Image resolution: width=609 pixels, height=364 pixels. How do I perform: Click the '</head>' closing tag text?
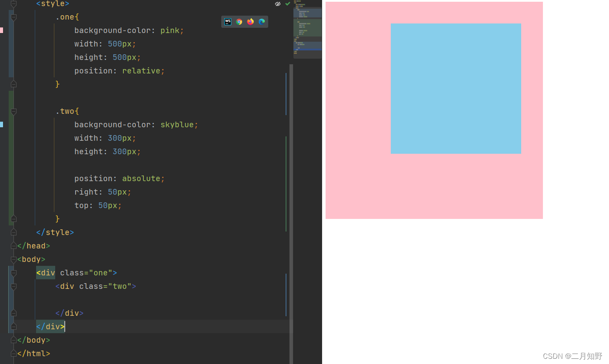coord(33,246)
